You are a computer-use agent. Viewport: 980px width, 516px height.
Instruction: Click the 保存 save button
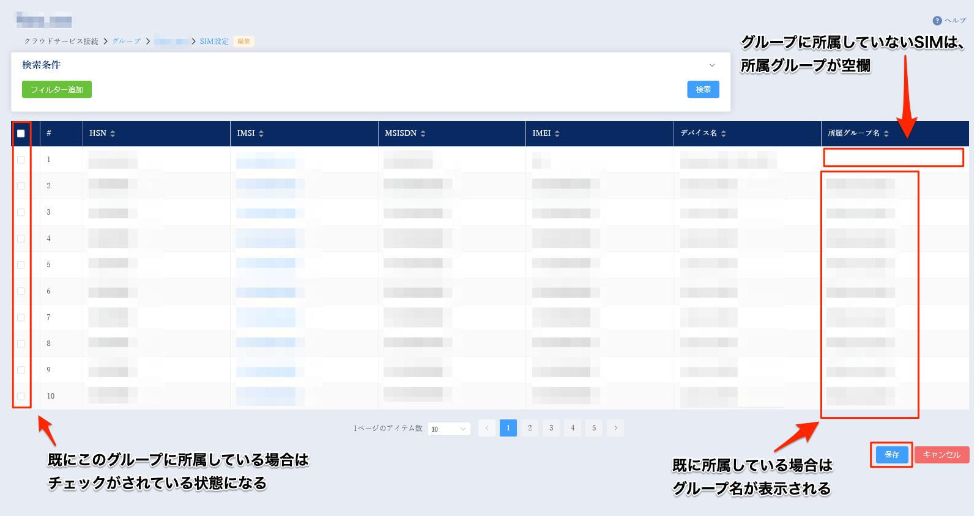pos(891,455)
